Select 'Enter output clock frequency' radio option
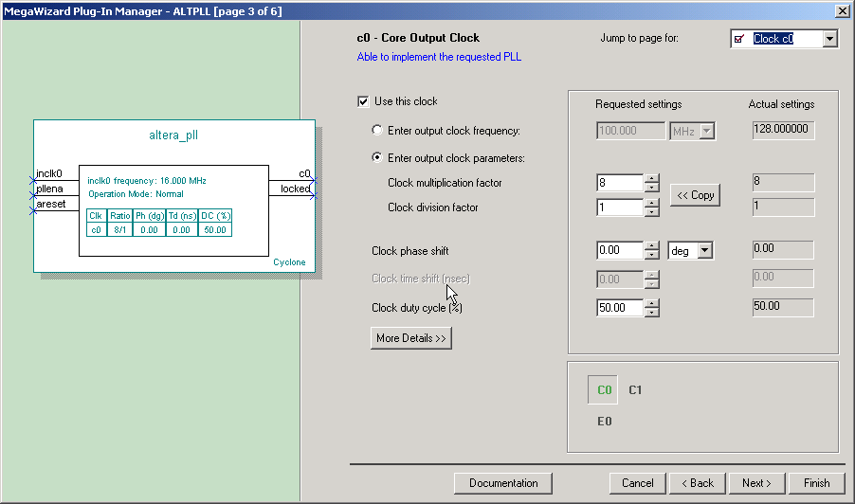 [377, 131]
